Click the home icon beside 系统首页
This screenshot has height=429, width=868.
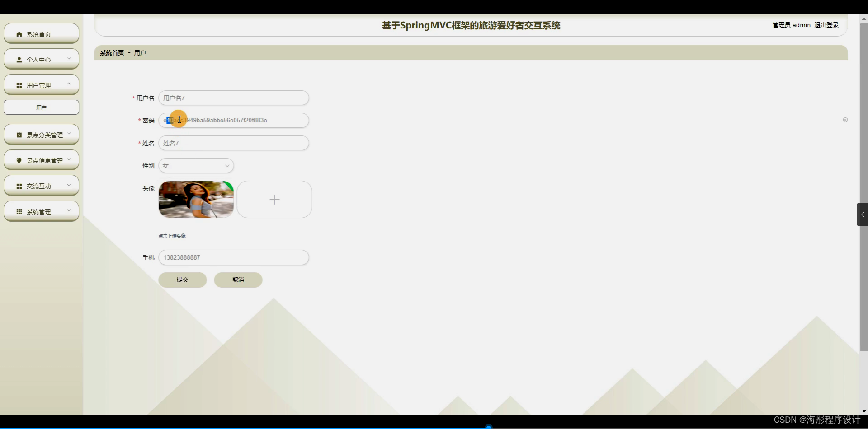pyautogui.click(x=19, y=33)
